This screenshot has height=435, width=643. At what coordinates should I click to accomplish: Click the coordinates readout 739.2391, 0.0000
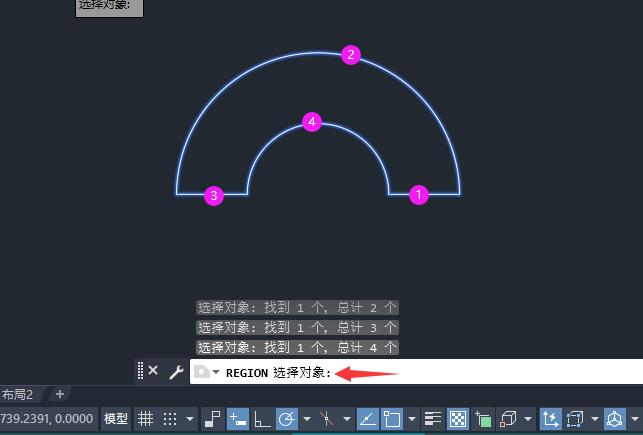47,419
